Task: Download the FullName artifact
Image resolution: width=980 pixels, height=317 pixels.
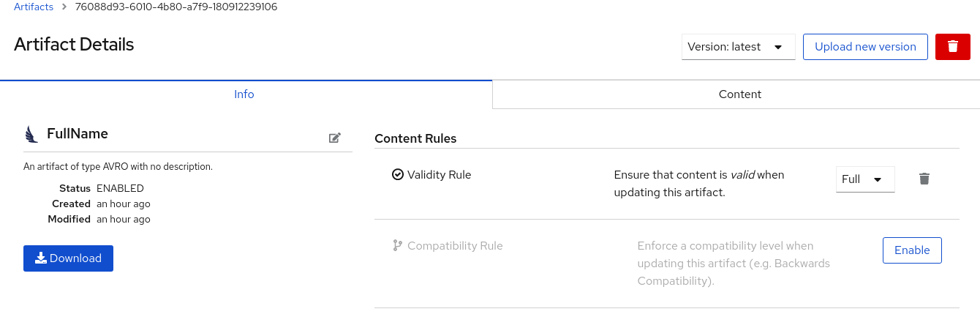Action: 68,258
